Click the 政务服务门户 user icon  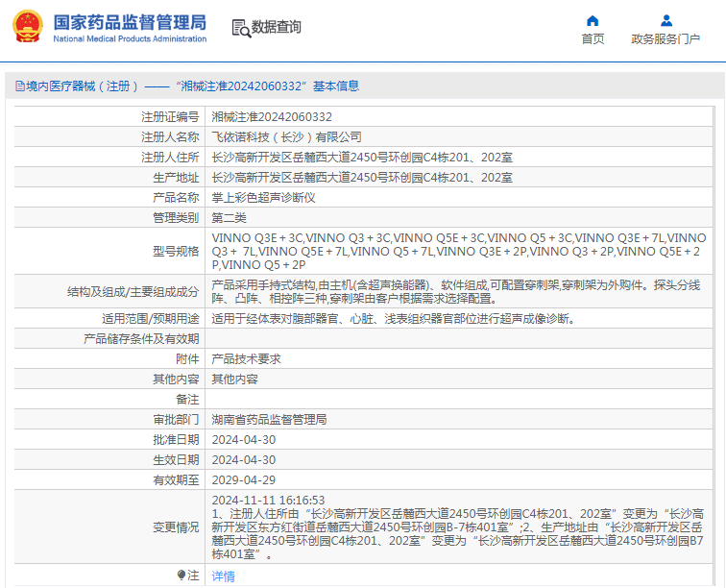pos(666,20)
